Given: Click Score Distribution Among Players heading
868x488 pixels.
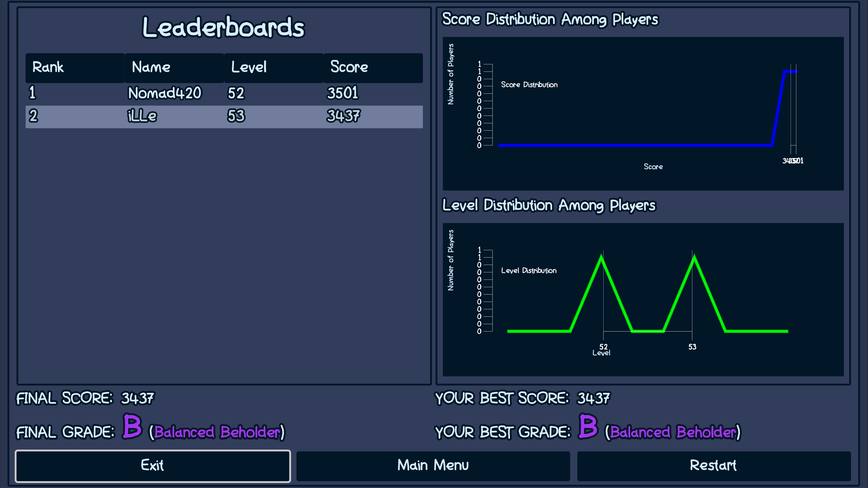Looking at the screenshot, I should 550,19.
